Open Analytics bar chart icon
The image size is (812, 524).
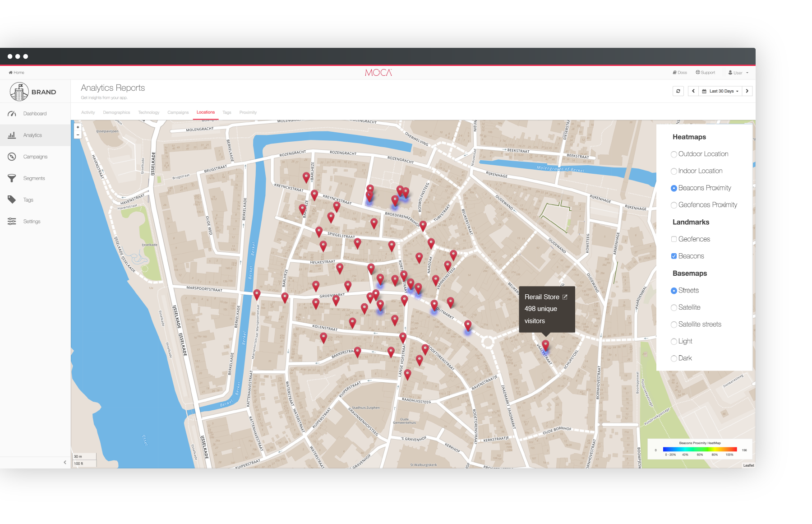tap(12, 135)
